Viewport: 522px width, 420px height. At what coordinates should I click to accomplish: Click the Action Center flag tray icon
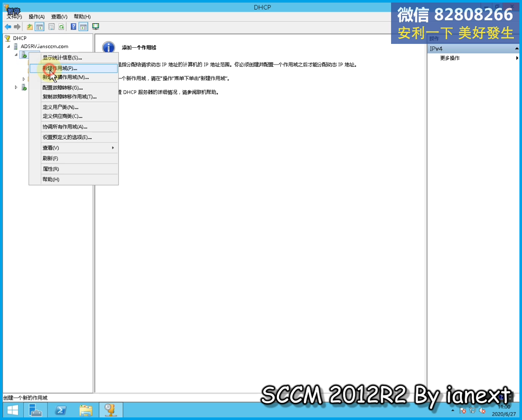[463, 411]
